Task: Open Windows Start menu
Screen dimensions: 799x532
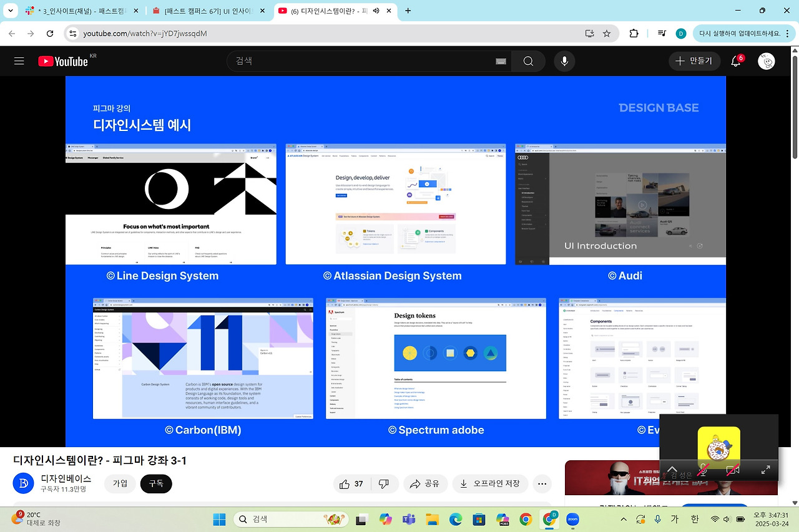Action: click(219, 519)
